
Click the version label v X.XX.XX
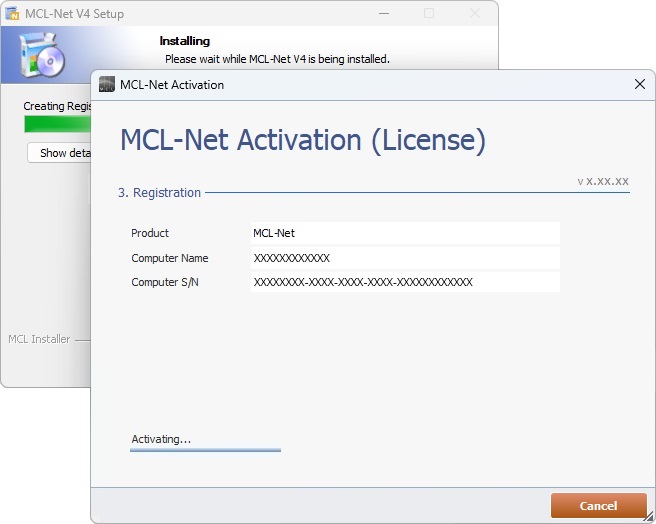603,181
